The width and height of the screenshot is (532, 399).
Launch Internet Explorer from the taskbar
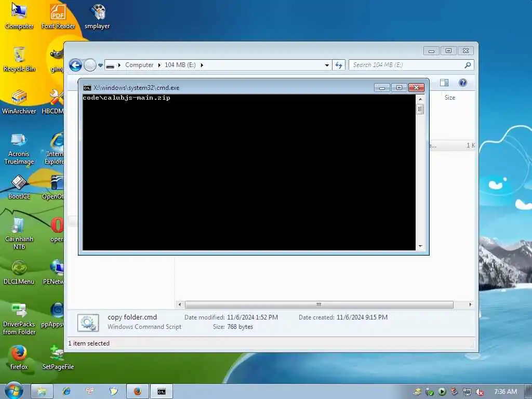click(66, 391)
